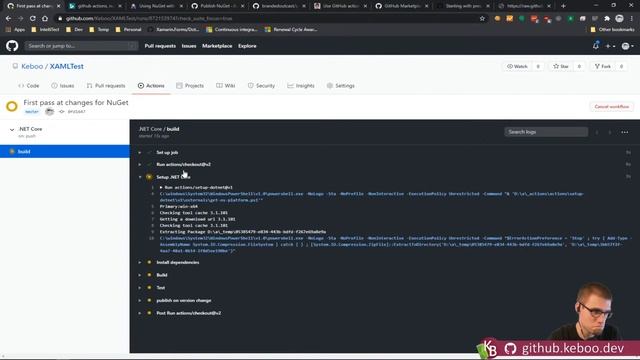Viewport: 640px width, 360px height.
Task: Open the Other bookmarks folder
Action: click(612, 29)
